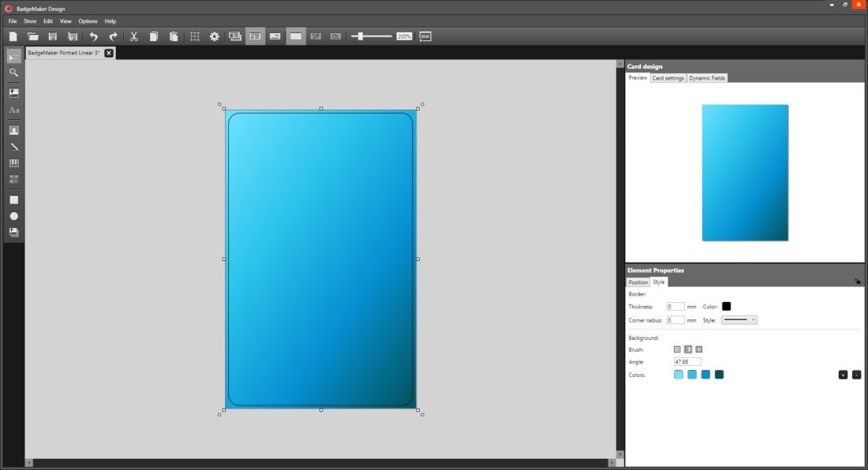The image size is (868, 470).
Task: Select the Rectangle shape tool
Action: click(x=13, y=200)
